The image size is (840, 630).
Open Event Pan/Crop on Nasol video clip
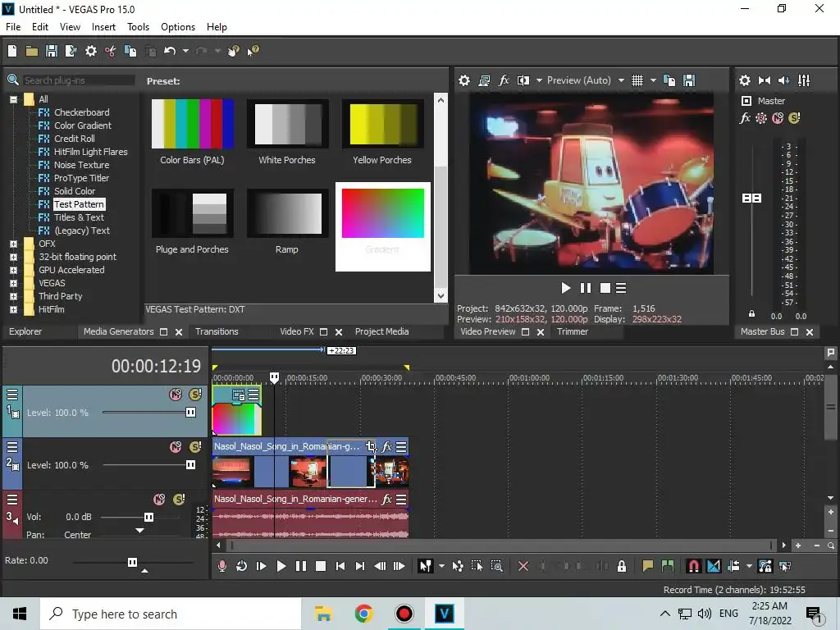click(371, 447)
